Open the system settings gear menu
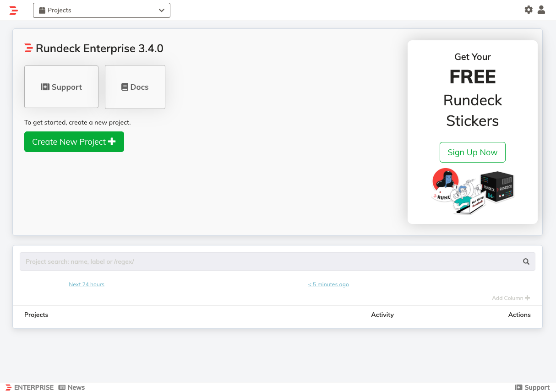 (529, 10)
